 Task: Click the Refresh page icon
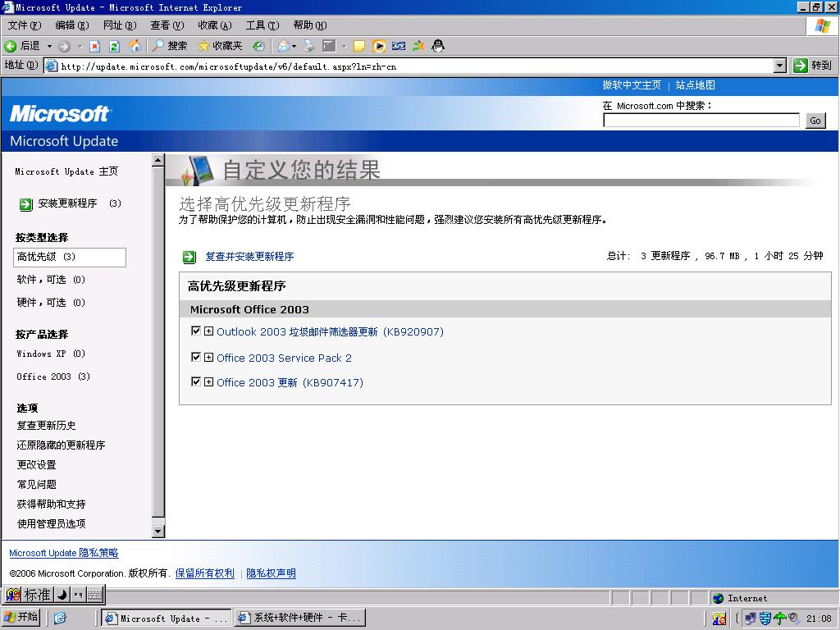[x=114, y=47]
